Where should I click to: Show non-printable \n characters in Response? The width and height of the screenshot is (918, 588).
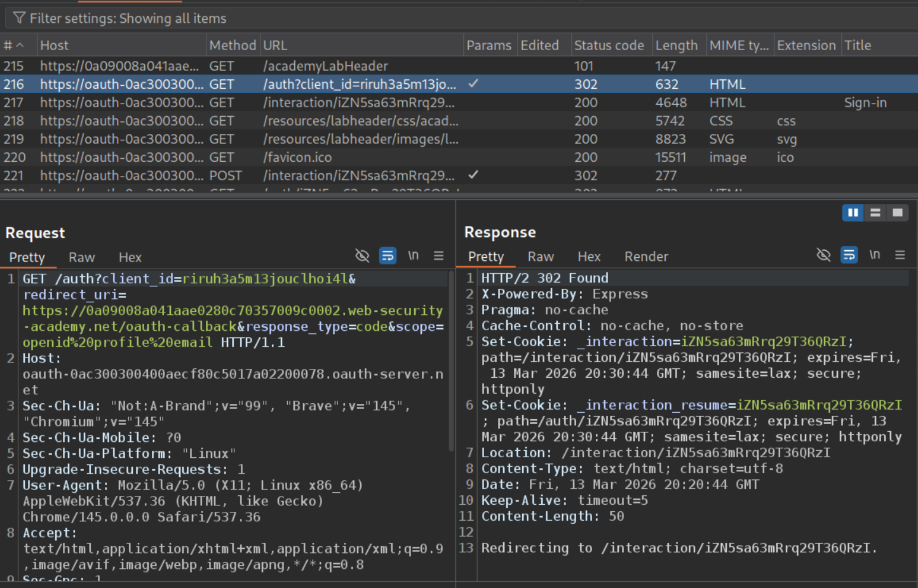(874, 255)
